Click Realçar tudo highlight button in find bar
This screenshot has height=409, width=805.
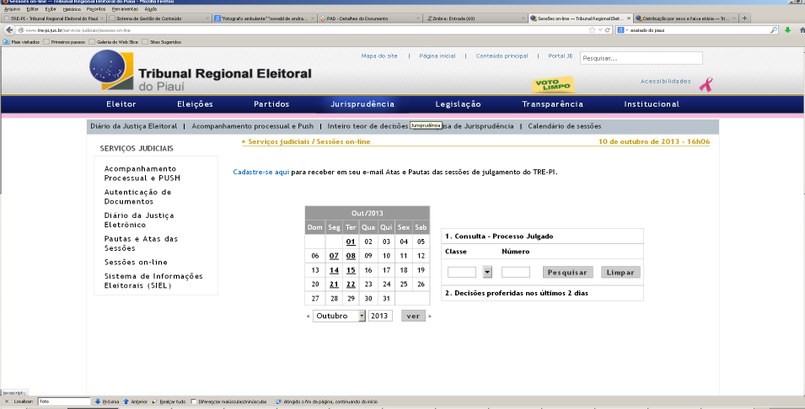(167, 401)
